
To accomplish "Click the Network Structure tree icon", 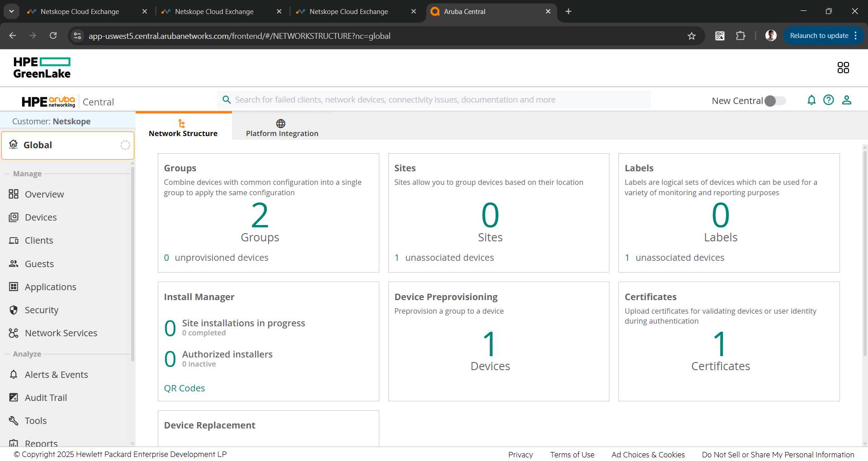I will [x=182, y=123].
